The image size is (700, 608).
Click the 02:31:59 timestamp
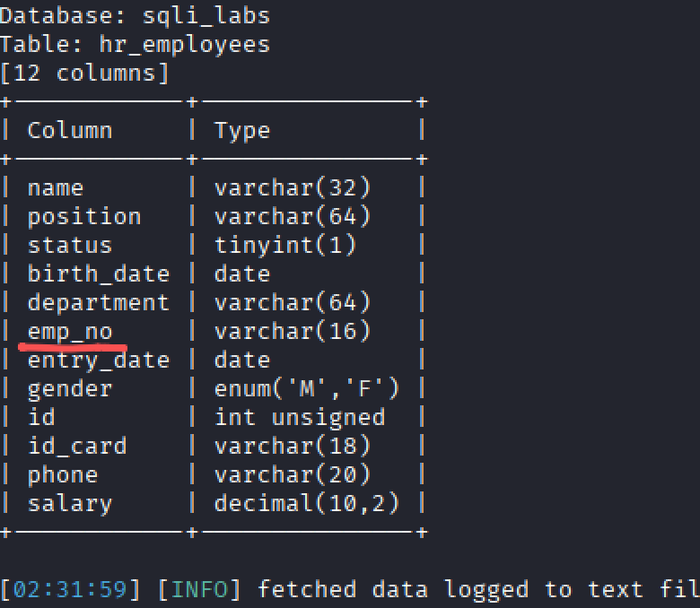[70, 589]
